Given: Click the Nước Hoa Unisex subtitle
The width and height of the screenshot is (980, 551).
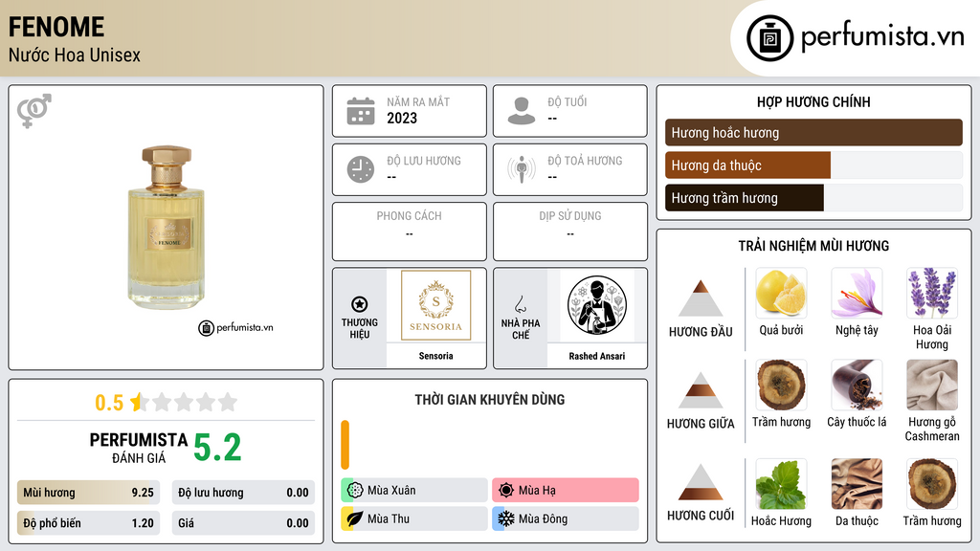Looking at the screenshot, I should (75, 55).
